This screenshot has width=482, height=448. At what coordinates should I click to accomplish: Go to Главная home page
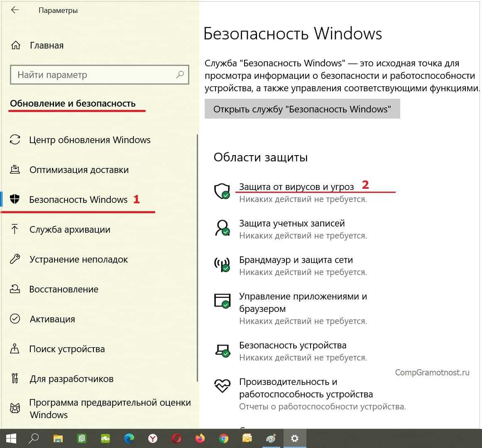[x=46, y=46]
